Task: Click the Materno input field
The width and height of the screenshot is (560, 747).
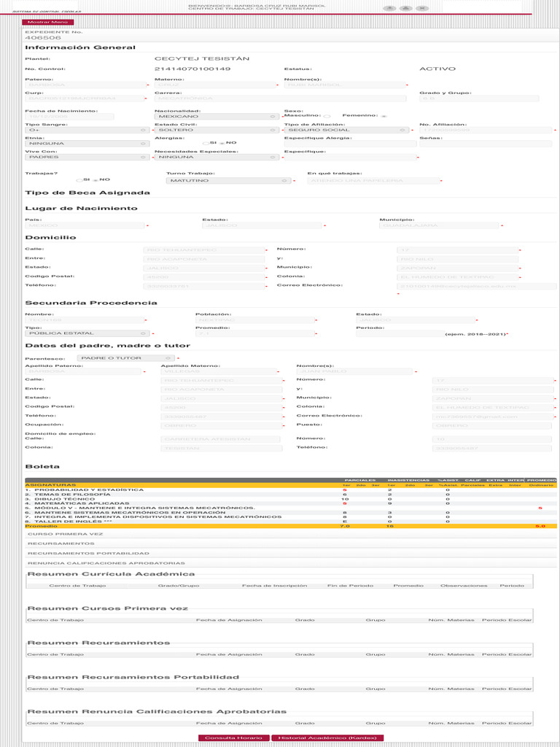Action: [215, 85]
